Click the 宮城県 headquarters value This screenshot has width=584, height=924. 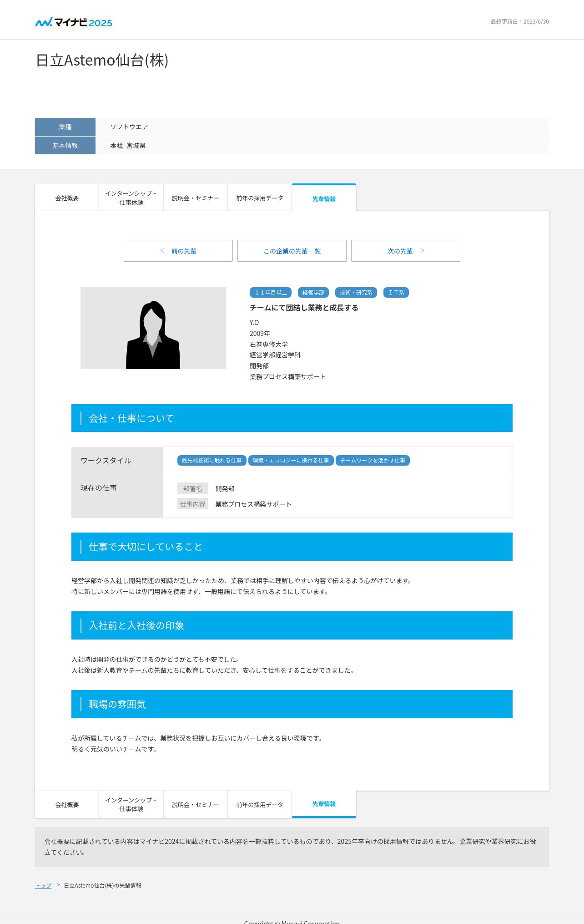tap(136, 146)
